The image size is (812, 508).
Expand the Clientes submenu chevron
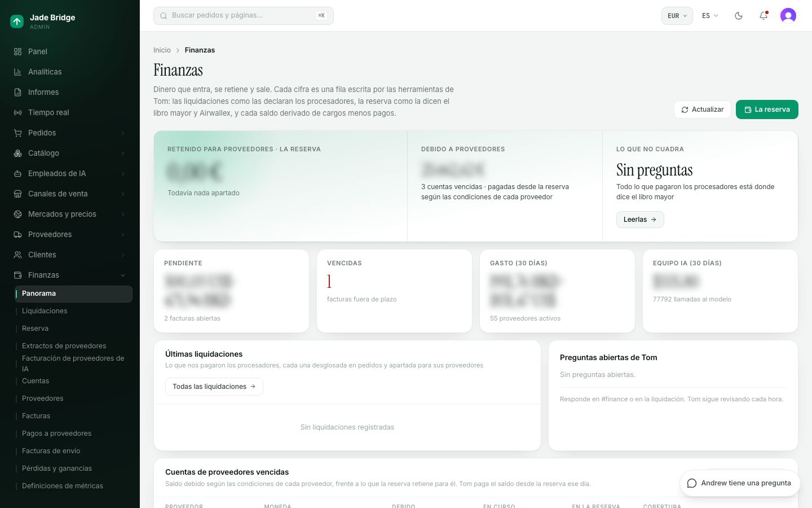click(123, 255)
